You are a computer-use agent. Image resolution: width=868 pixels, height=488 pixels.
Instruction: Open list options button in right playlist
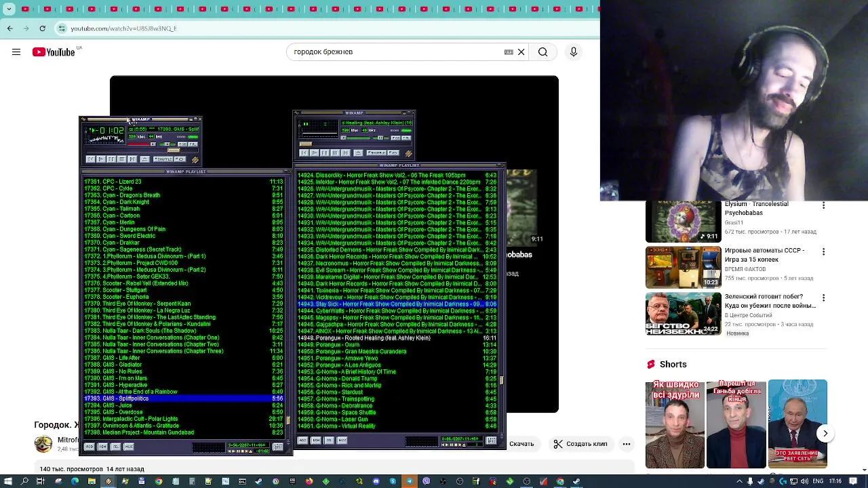pos(491,441)
